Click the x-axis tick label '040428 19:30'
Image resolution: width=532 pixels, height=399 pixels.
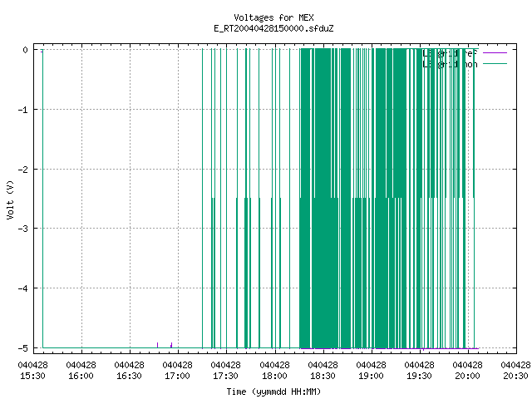[x=419, y=371]
